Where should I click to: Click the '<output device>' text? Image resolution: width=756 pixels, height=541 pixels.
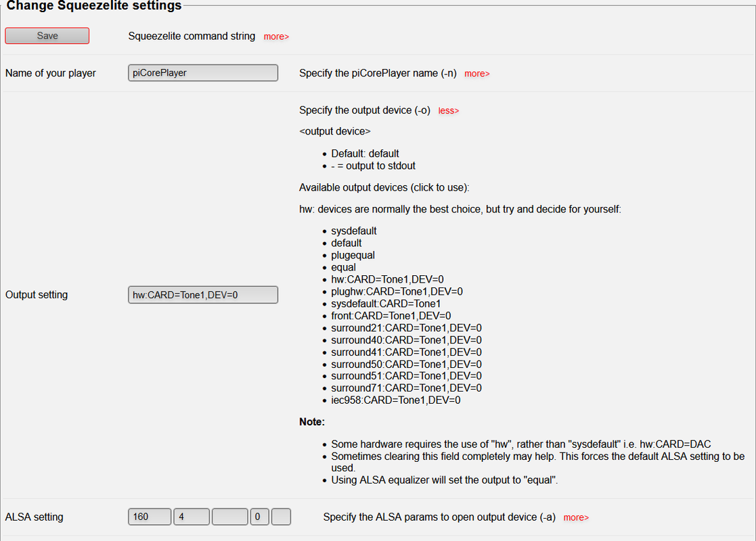(335, 131)
